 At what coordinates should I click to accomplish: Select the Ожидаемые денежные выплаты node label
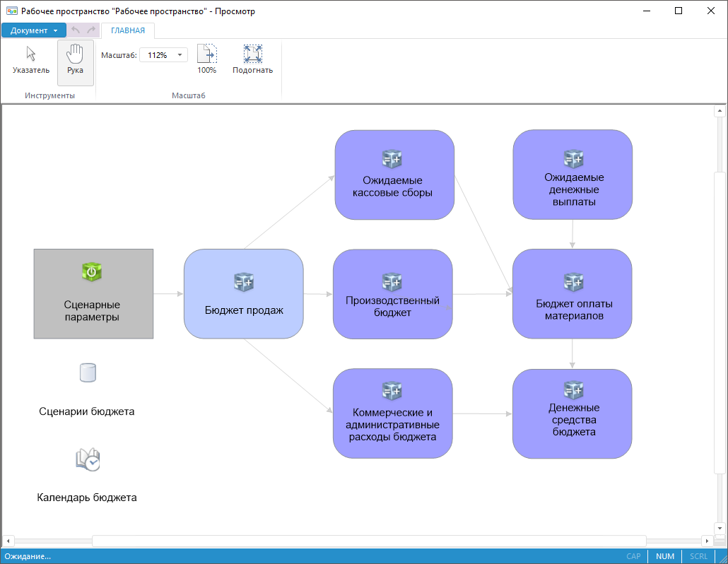click(574, 189)
